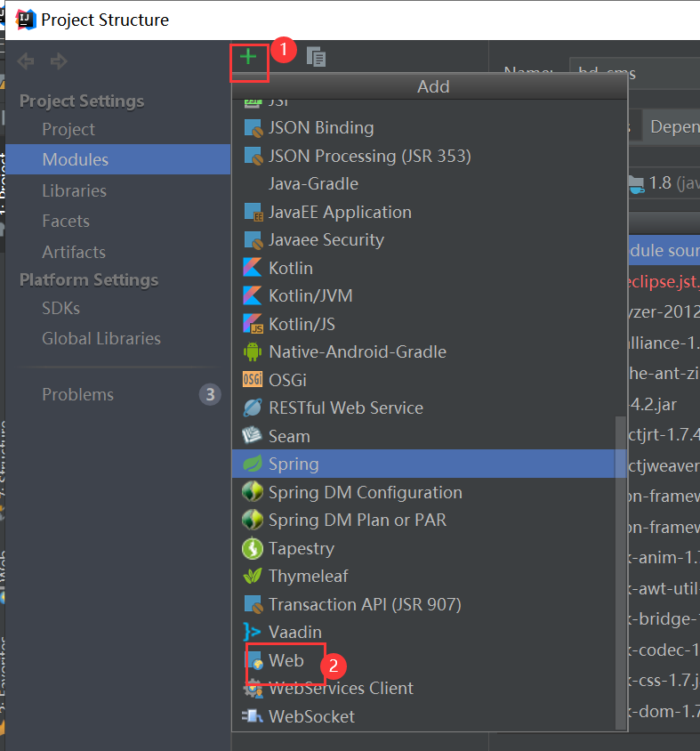The width and height of the screenshot is (700, 751).
Task: Open Project settings page
Action: click(117, 129)
